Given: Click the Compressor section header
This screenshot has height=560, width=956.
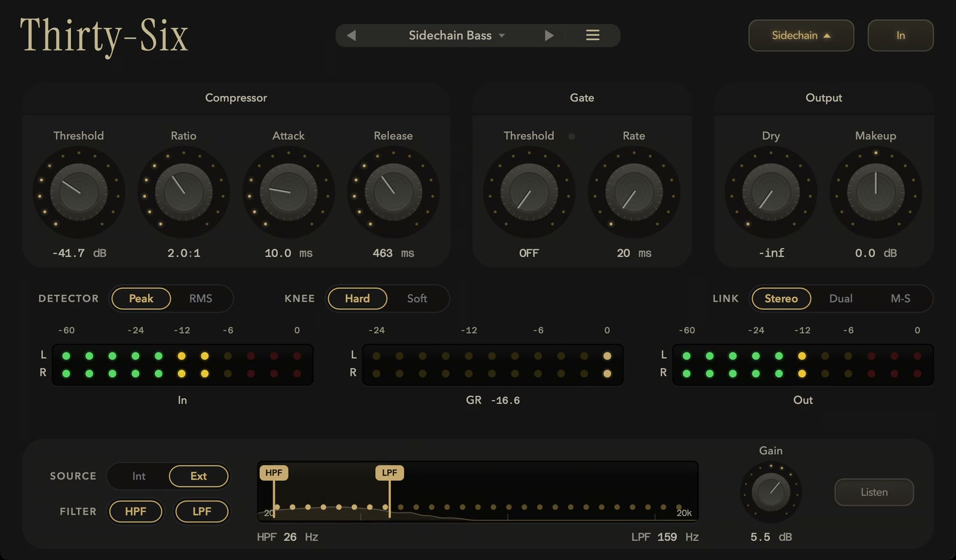Looking at the screenshot, I should pos(236,98).
